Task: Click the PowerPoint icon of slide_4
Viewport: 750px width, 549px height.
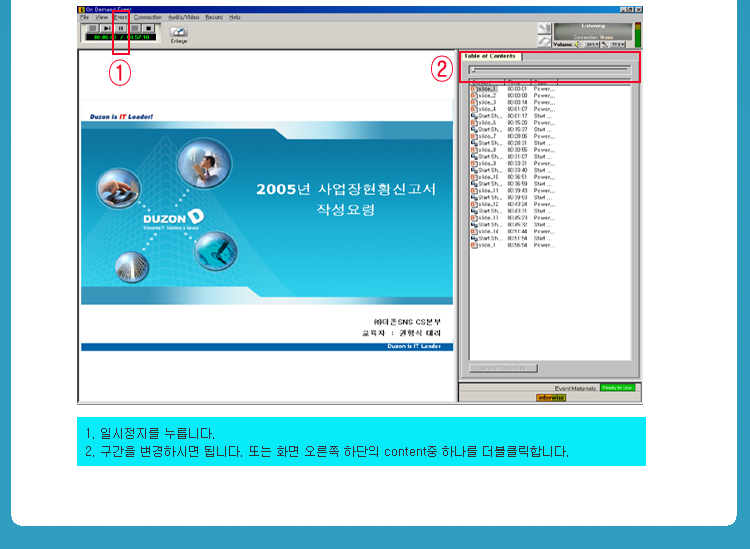Action: (474, 109)
